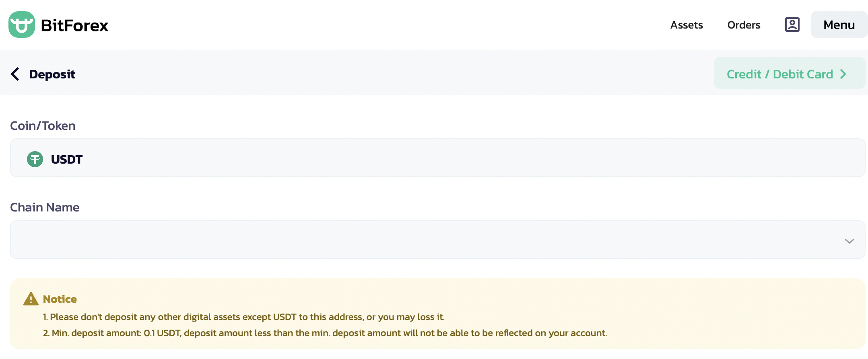Image resolution: width=868 pixels, height=359 pixels.
Task: Open the user profile icon
Action: click(792, 25)
